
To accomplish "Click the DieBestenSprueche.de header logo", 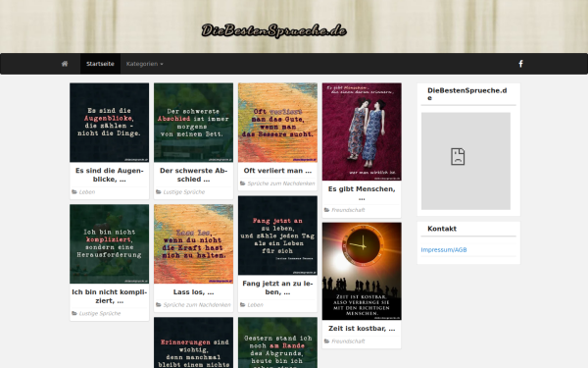I will point(273,30).
